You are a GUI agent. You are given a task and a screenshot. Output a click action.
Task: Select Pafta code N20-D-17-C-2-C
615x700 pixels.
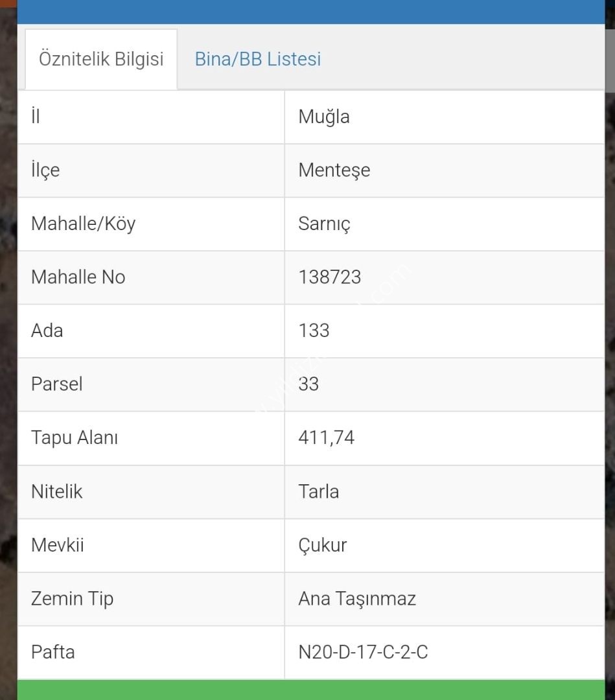pos(363,652)
